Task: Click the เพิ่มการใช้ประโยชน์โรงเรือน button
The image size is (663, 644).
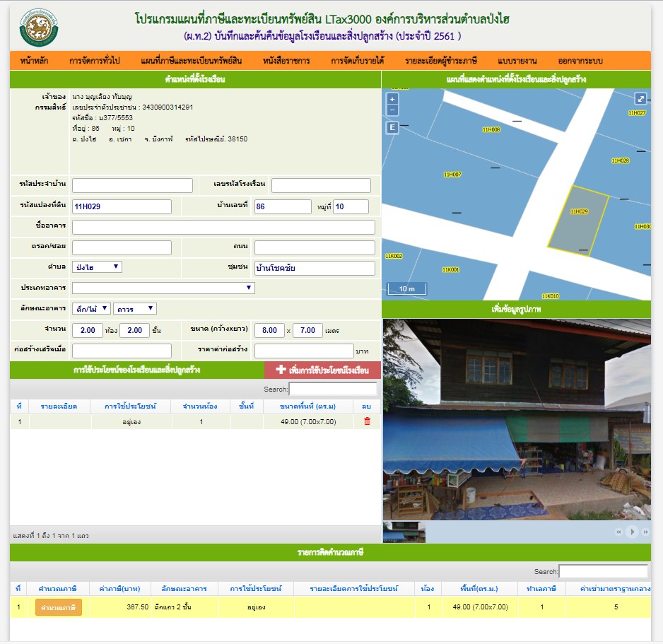Action: (x=322, y=370)
